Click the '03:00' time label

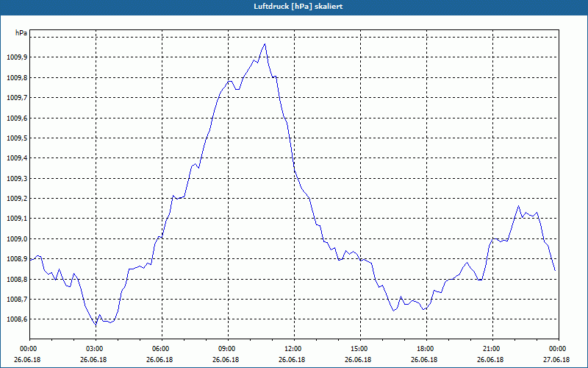[x=94, y=349]
